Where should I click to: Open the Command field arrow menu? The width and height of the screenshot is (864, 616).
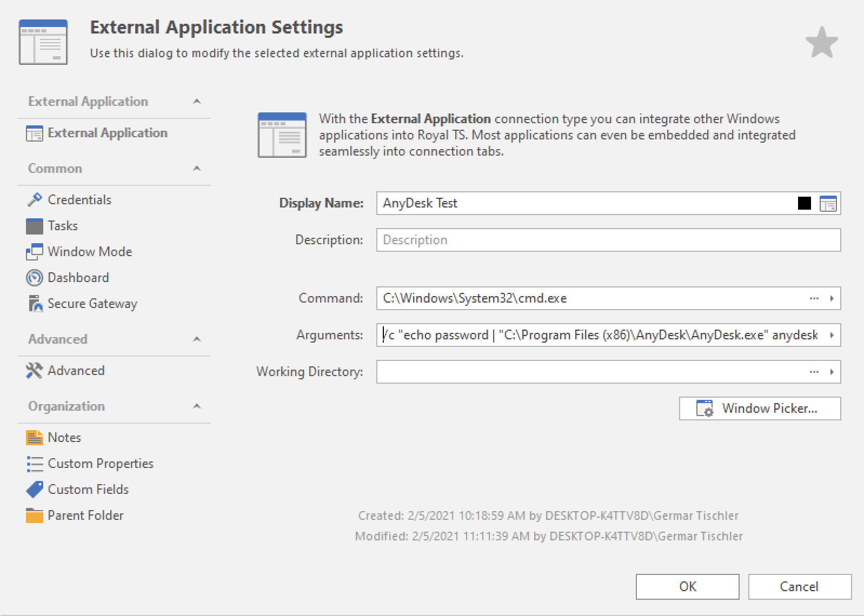pyautogui.click(x=832, y=298)
